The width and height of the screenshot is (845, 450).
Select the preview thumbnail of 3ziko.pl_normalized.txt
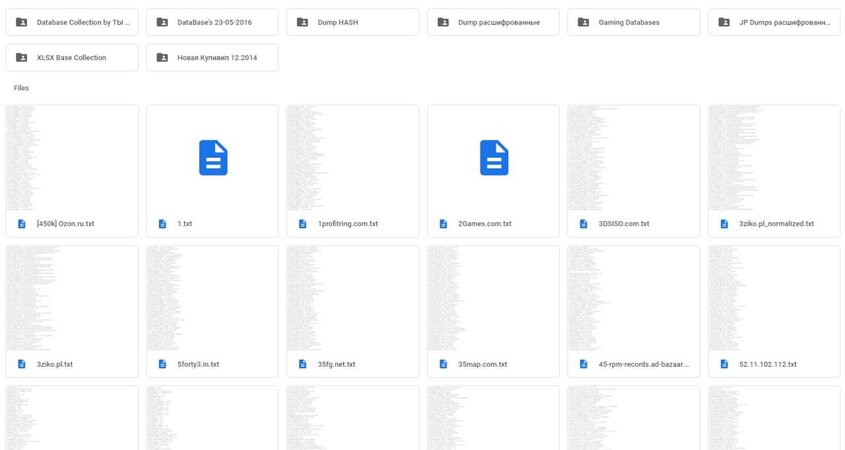[774, 158]
